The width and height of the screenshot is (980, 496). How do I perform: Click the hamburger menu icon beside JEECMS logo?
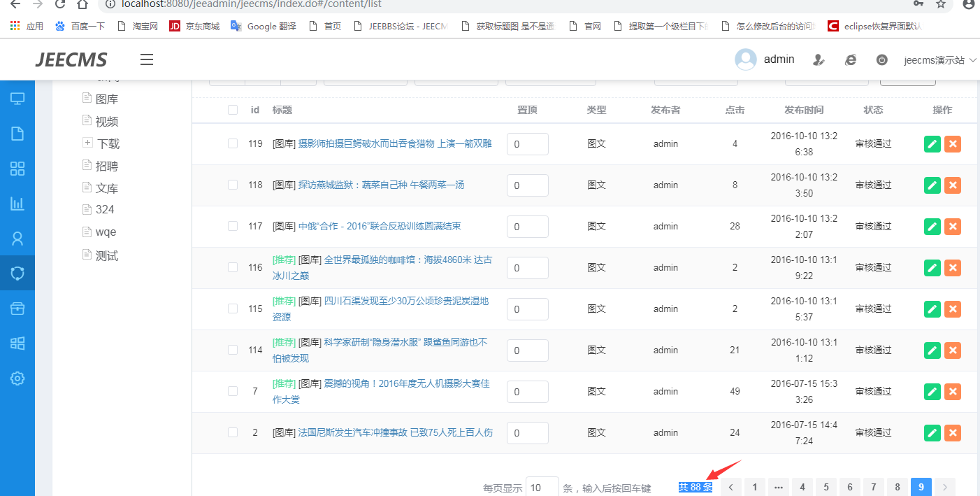tap(147, 59)
